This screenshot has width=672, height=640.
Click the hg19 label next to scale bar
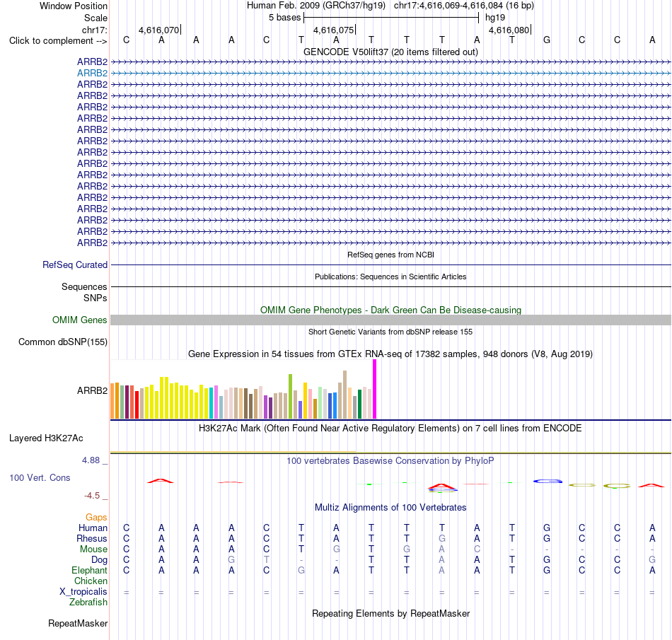tap(495, 18)
